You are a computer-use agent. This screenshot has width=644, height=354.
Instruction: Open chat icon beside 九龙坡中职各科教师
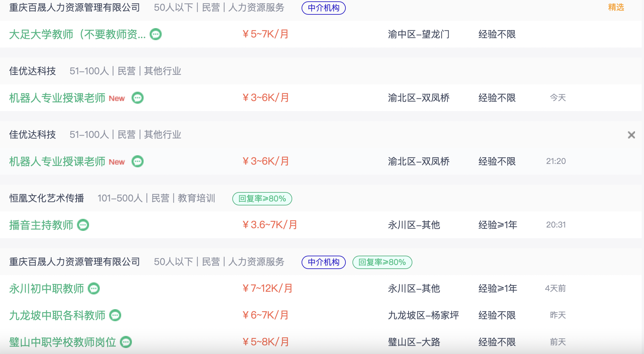(115, 315)
